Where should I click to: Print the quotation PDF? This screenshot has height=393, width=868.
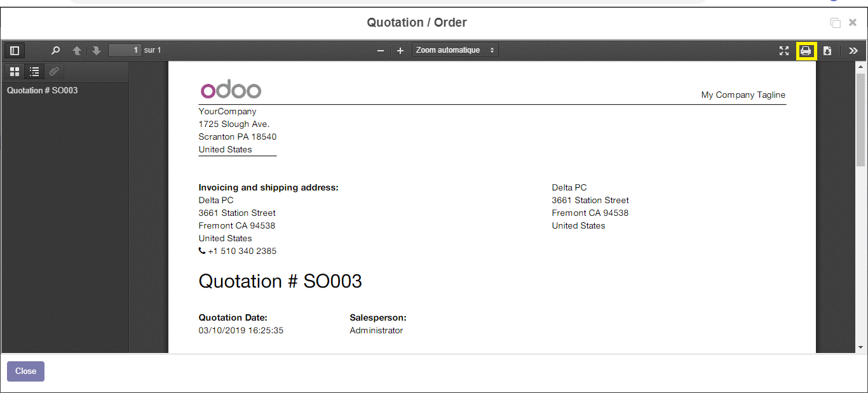806,51
